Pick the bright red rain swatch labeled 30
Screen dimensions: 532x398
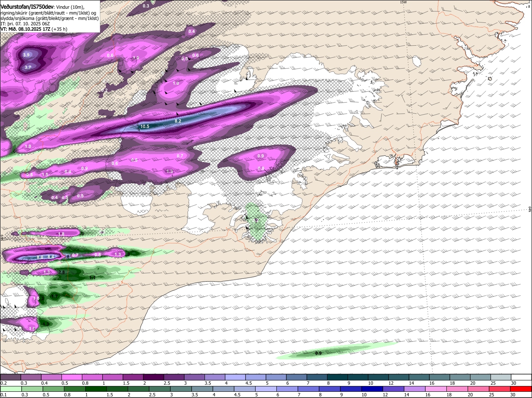coord(521,389)
